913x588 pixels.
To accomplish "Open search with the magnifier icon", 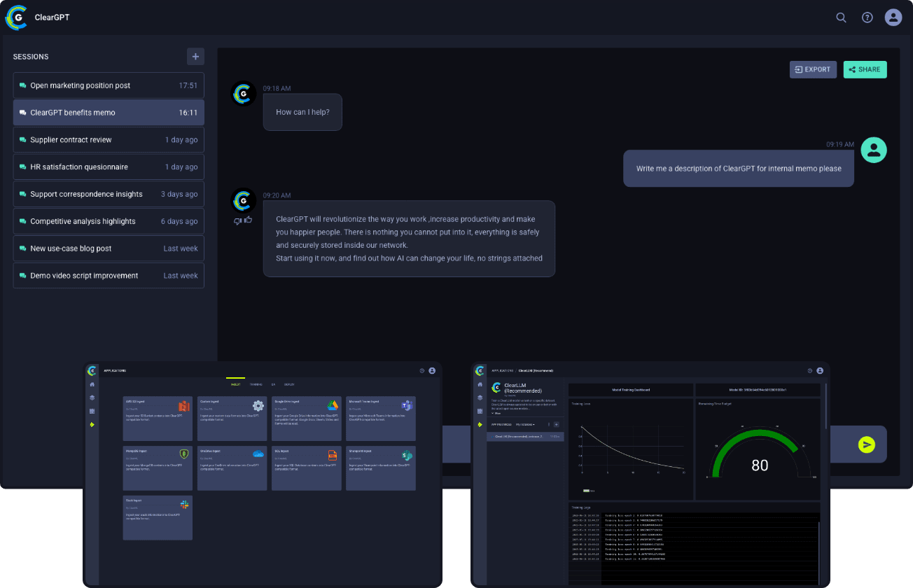I will click(x=842, y=17).
